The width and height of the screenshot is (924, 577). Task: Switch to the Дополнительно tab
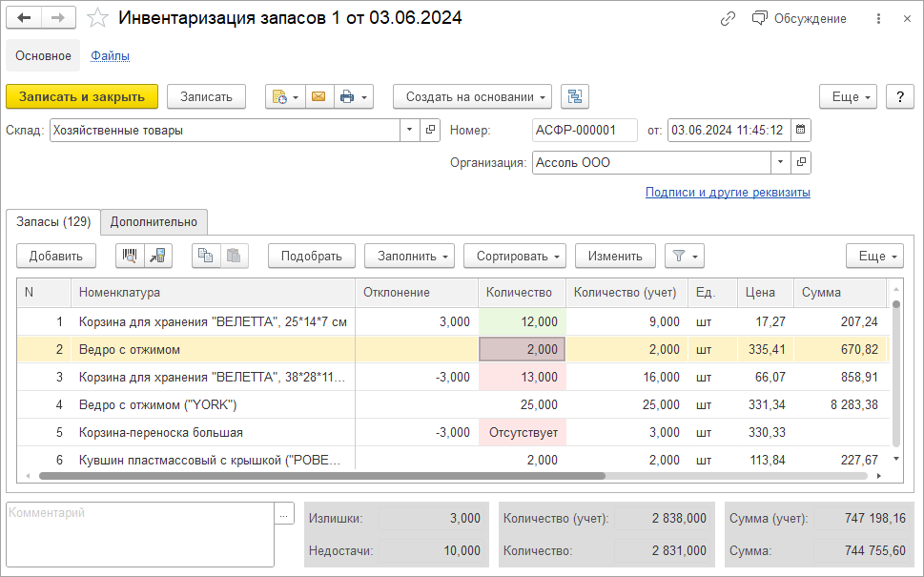(x=154, y=221)
